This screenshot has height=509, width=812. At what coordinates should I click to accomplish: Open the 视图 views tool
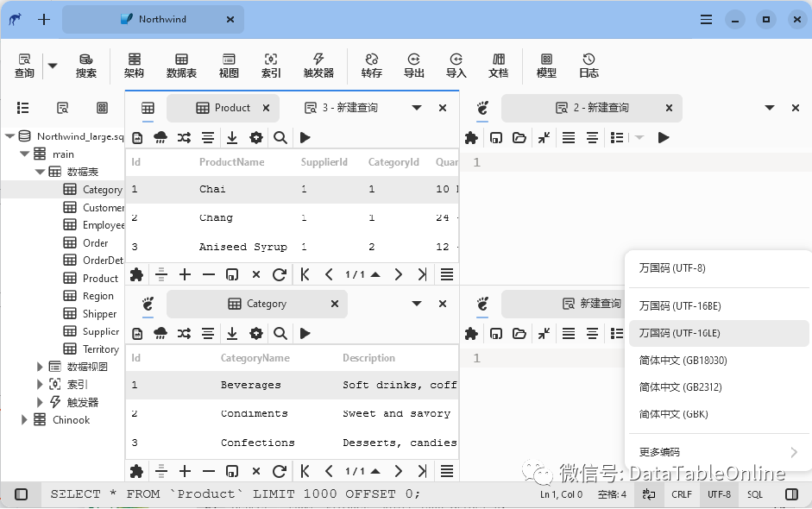tap(229, 66)
